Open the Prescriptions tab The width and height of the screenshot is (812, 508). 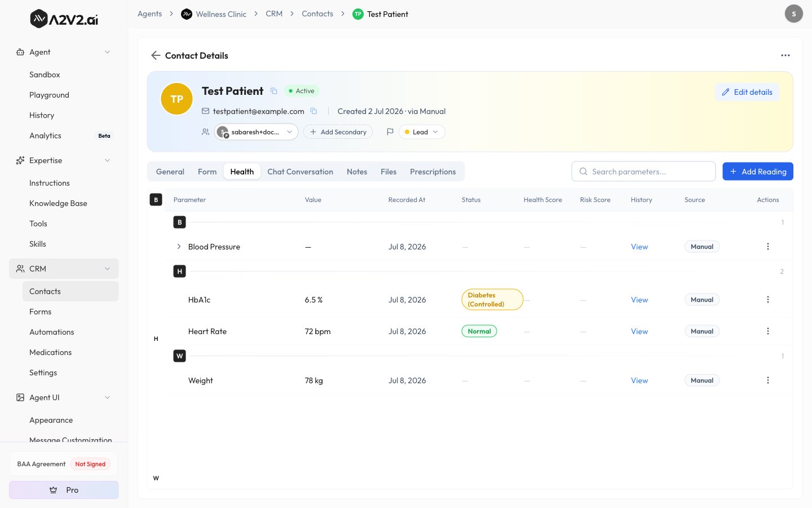[x=433, y=172]
